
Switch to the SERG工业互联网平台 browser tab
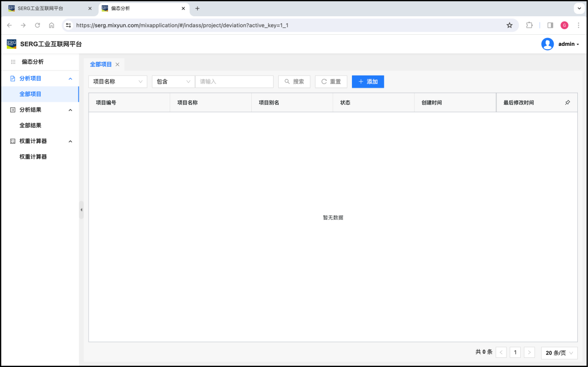click(x=46, y=8)
